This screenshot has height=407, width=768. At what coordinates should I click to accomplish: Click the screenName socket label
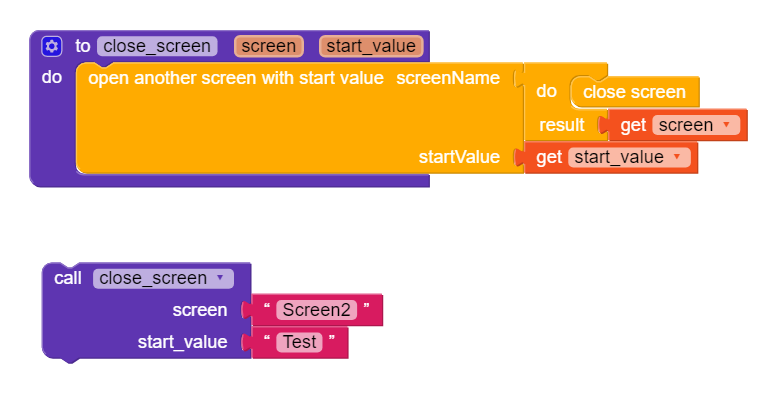pyautogui.click(x=448, y=78)
